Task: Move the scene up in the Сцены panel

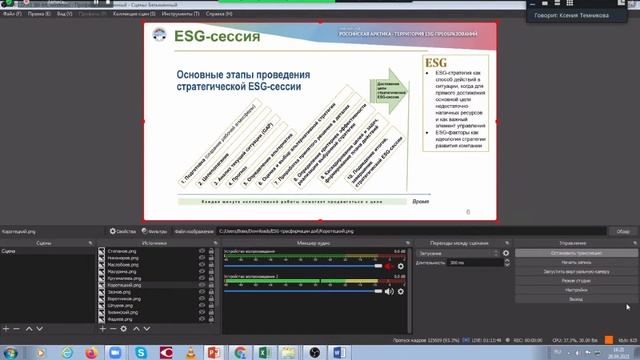Action: [29, 329]
